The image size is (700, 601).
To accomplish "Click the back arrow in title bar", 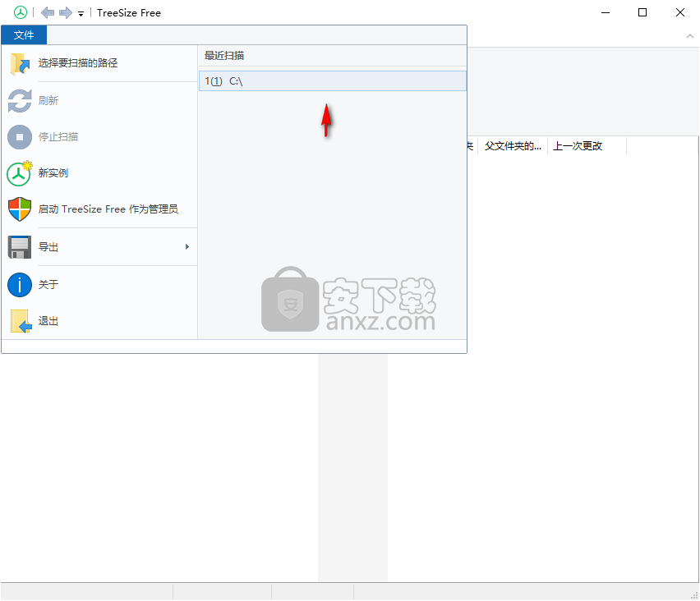I will pyautogui.click(x=48, y=12).
